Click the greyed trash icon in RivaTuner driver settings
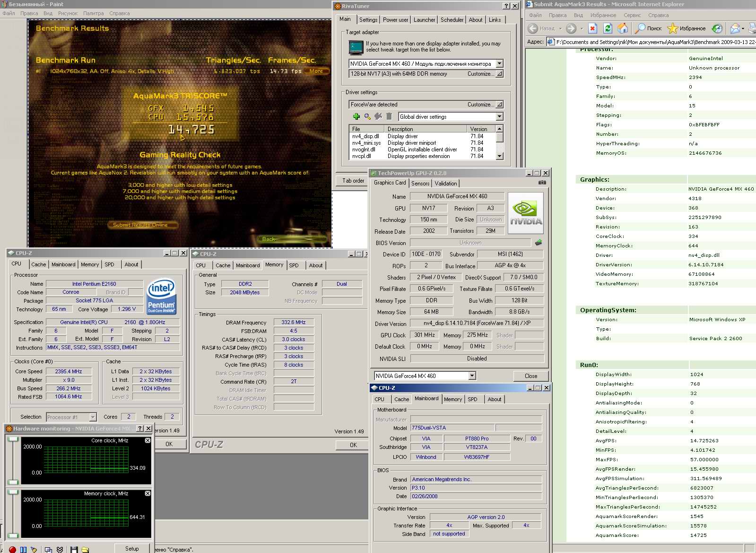This screenshot has height=553, width=756. tap(389, 116)
